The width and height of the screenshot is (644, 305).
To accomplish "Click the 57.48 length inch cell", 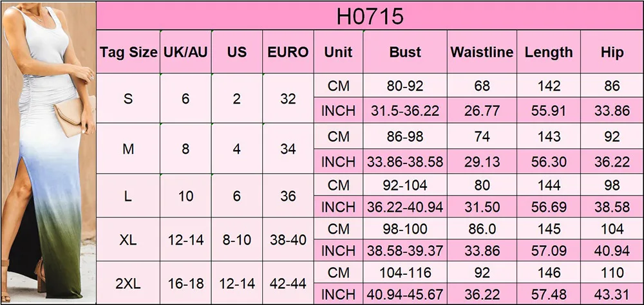I will pos(548,294).
